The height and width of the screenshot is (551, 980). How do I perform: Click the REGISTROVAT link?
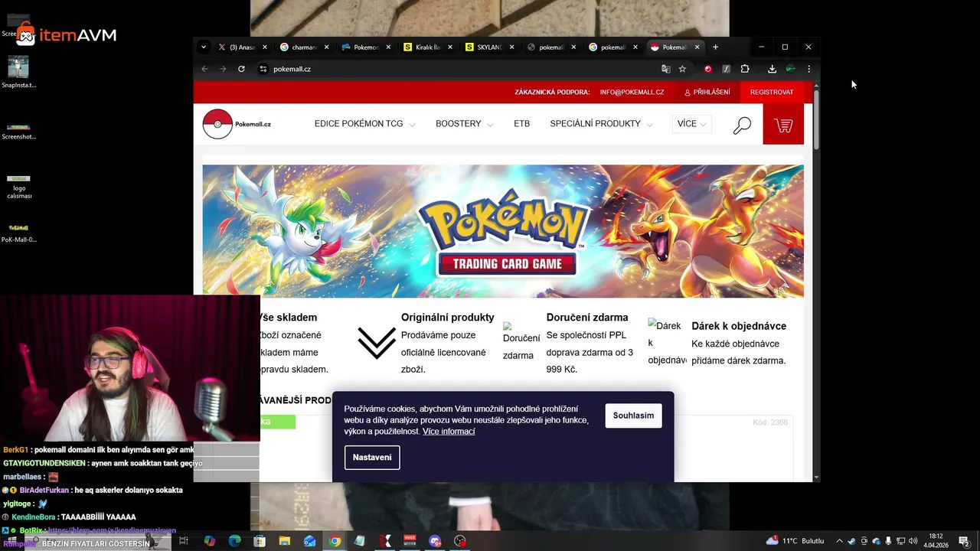(772, 92)
